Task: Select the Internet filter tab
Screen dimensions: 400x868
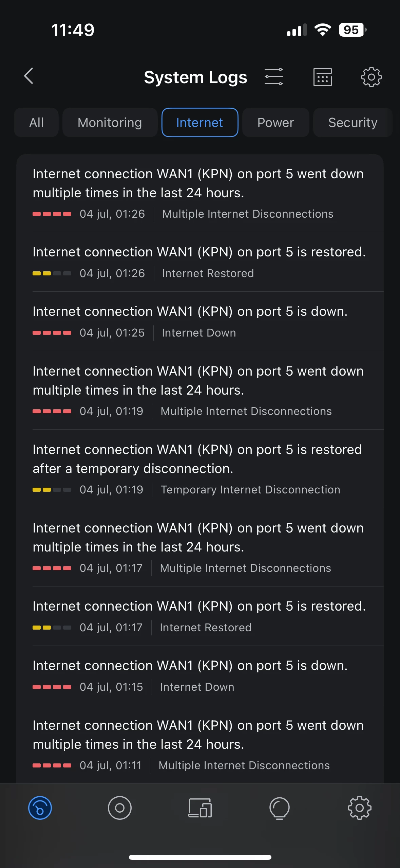Action: click(199, 123)
